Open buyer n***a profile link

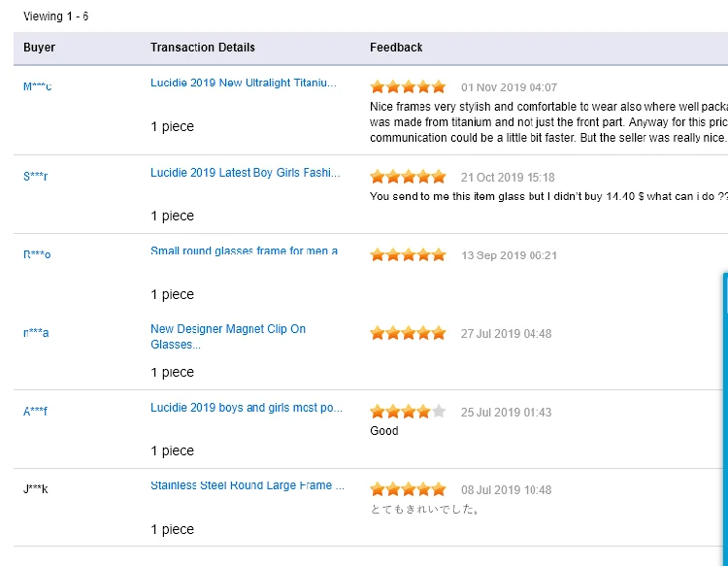(x=36, y=332)
